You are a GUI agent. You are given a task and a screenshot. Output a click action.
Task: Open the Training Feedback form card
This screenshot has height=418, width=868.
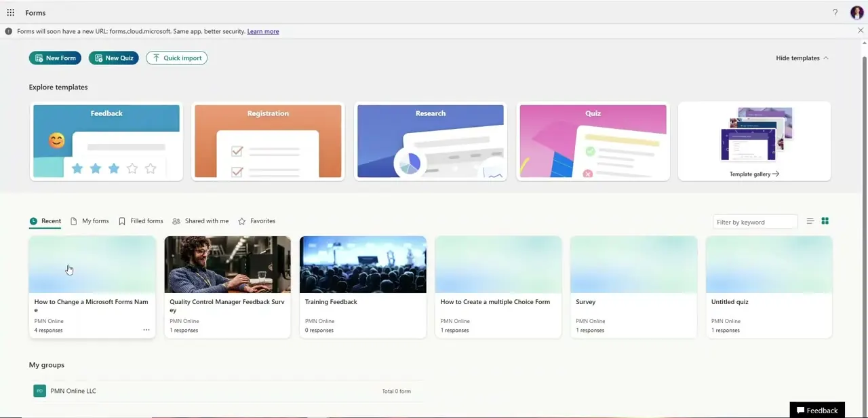coord(363,287)
